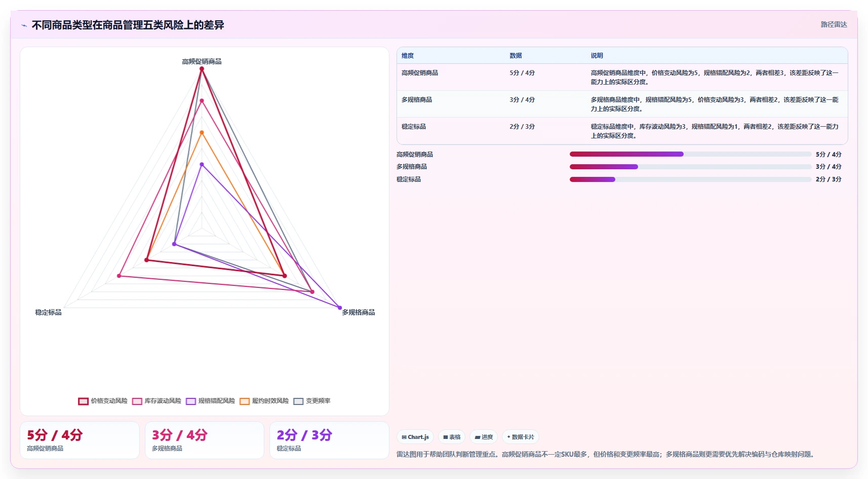Click the 进度 tag
This screenshot has width=868, height=479.
(484, 437)
